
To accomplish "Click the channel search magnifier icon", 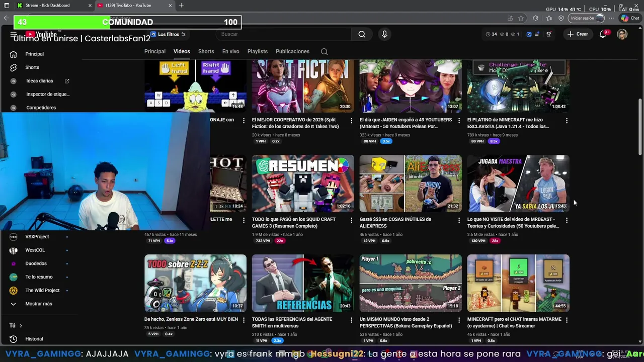I will (x=324, y=51).
